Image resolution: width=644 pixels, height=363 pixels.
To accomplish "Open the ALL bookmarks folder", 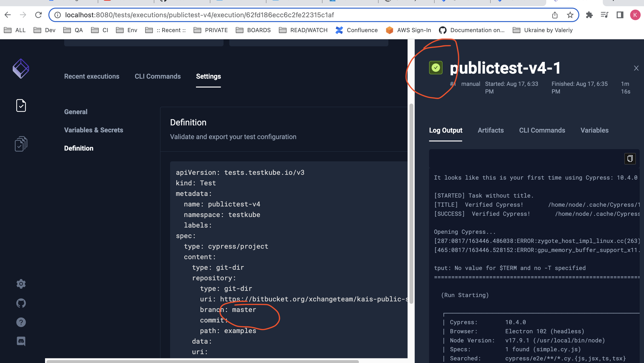I will click(15, 30).
